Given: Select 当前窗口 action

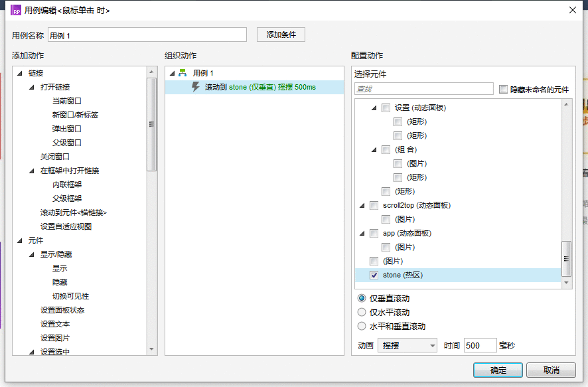Looking at the screenshot, I should tap(67, 101).
